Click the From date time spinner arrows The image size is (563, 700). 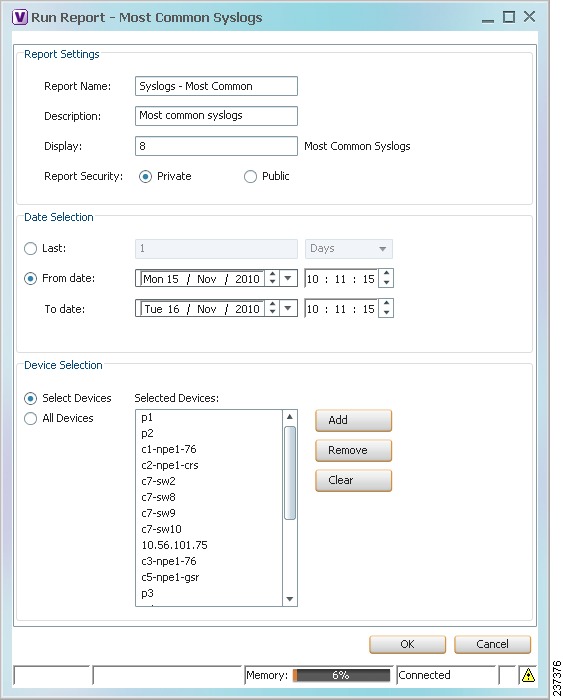[x=386, y=279]
